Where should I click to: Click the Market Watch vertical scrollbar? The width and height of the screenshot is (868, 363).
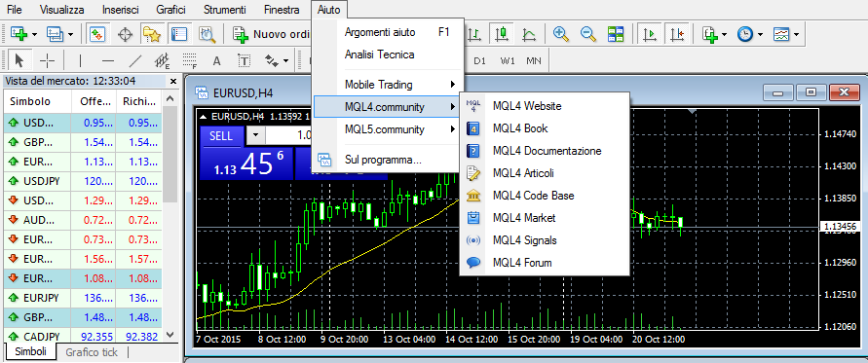pos(170,217)
